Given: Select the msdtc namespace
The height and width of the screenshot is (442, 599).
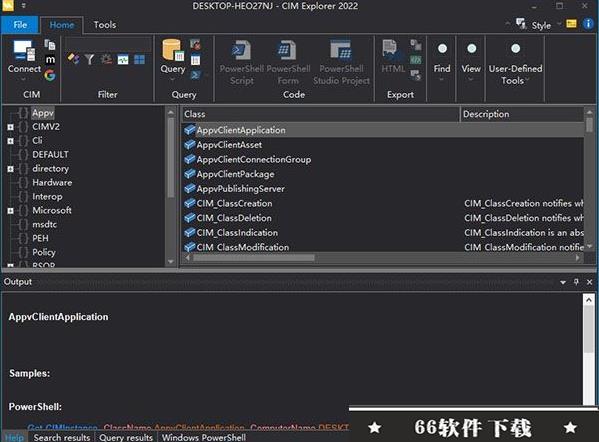Looking at the screenshot, I should click(x=44, y=225).
